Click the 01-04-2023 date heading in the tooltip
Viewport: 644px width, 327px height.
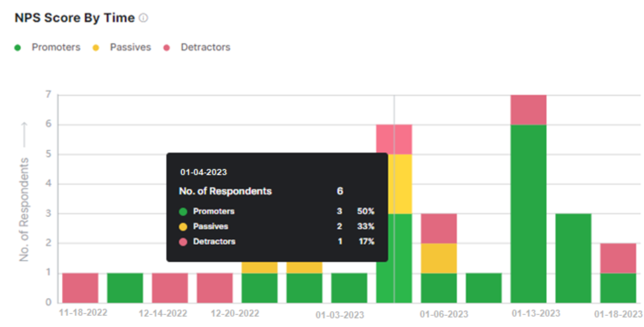tap(203, 172)
